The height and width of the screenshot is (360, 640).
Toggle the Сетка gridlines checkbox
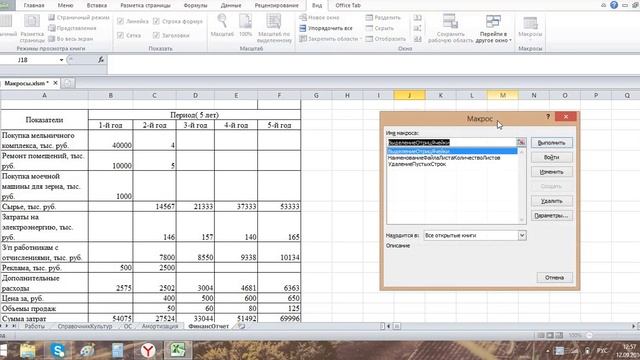tap(129, 36)
